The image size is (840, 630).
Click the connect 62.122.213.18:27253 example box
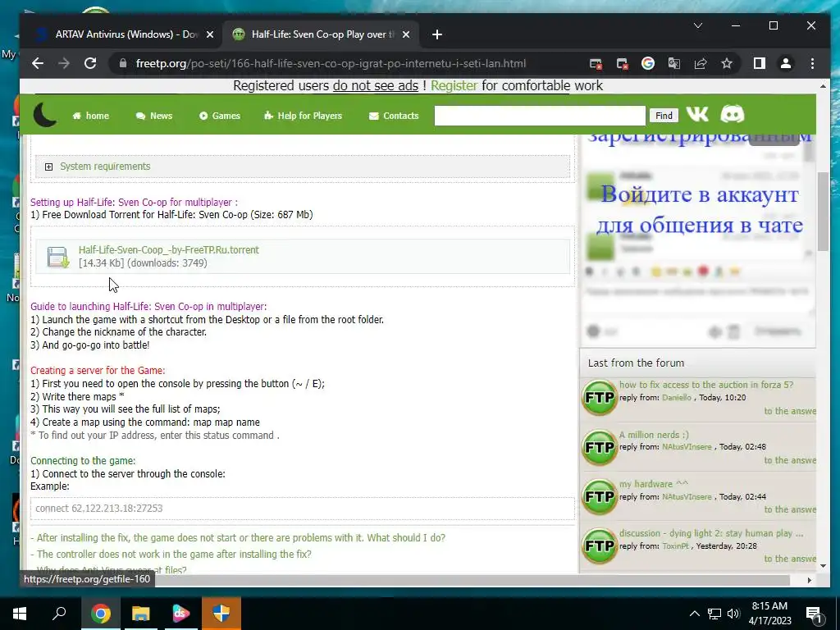click(x=303, y=509)
